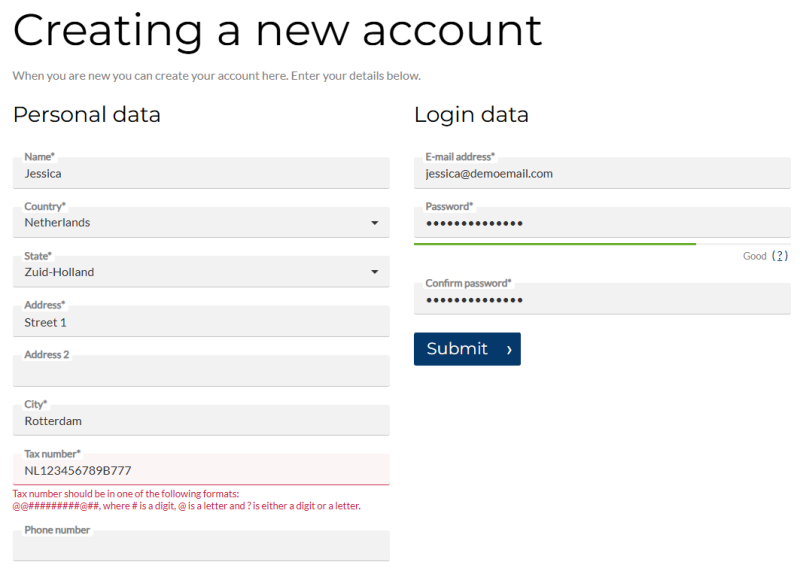Screen dimensions: 800x568
Task: Open the password strength help question mark
Action: 780,256
